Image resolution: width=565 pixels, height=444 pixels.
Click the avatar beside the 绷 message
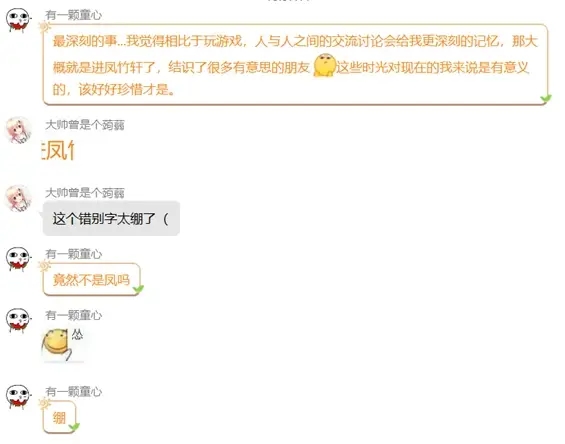(18, 396)
